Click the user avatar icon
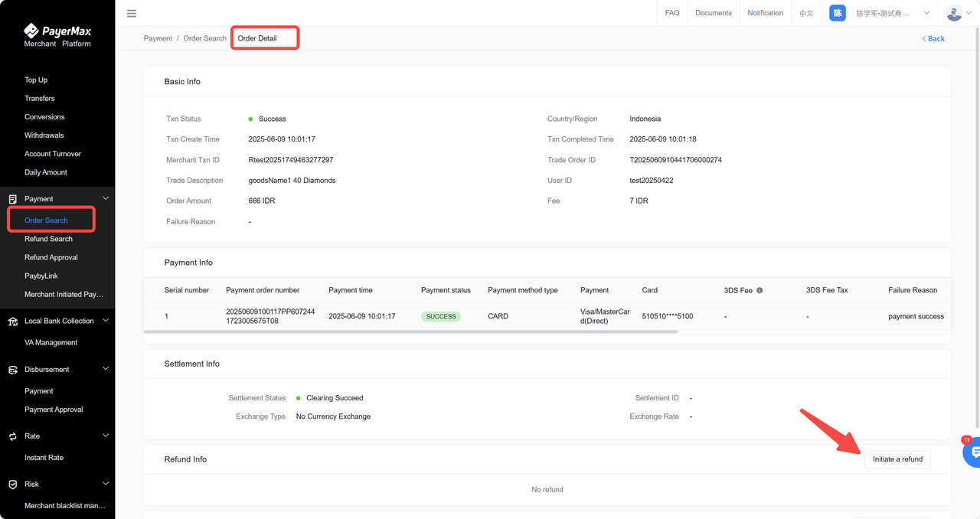The image size is (980, 519). pyautogui.click(x=954, y=13)
